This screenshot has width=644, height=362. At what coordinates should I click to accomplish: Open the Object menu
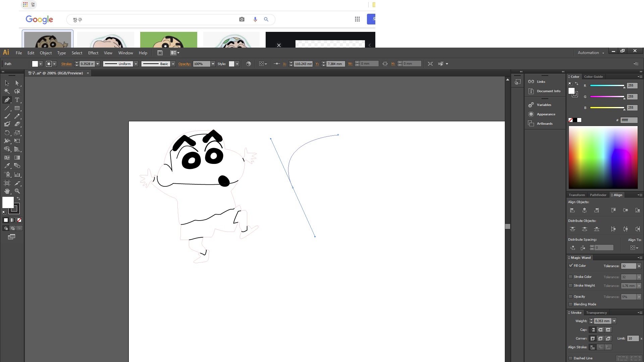[46, 53]
